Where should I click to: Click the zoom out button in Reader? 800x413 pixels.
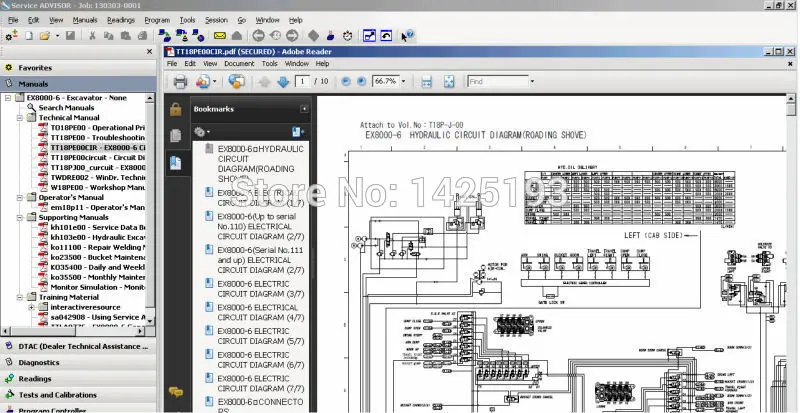[x=346, y=82]
